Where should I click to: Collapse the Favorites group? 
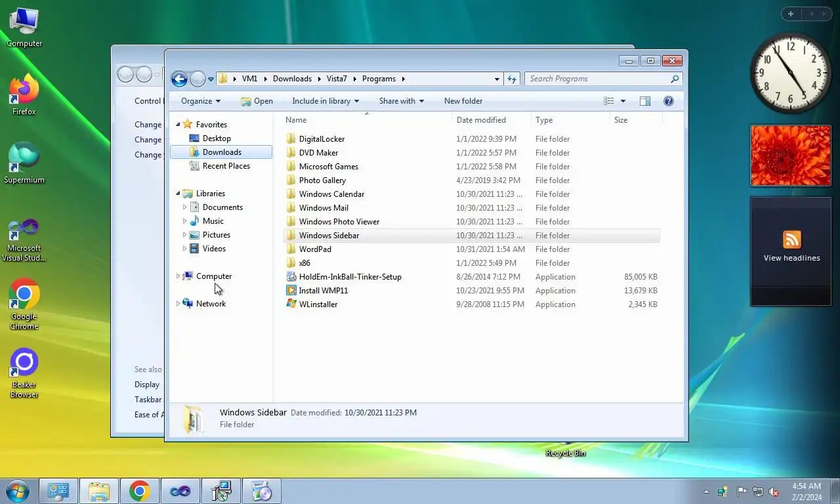point(178,125)
